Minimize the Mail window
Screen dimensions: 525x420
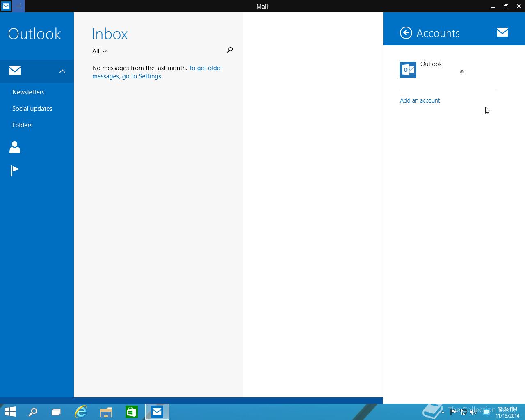[493, 6]
